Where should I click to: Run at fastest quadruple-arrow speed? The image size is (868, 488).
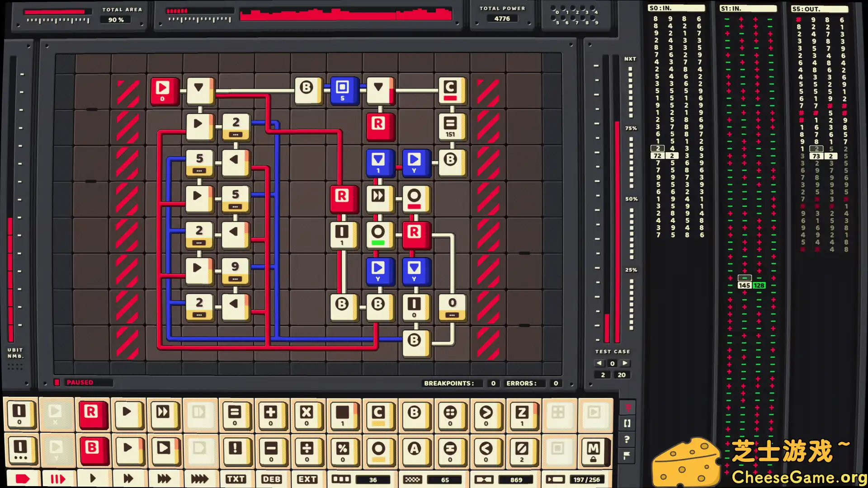[x=199, y=479]
